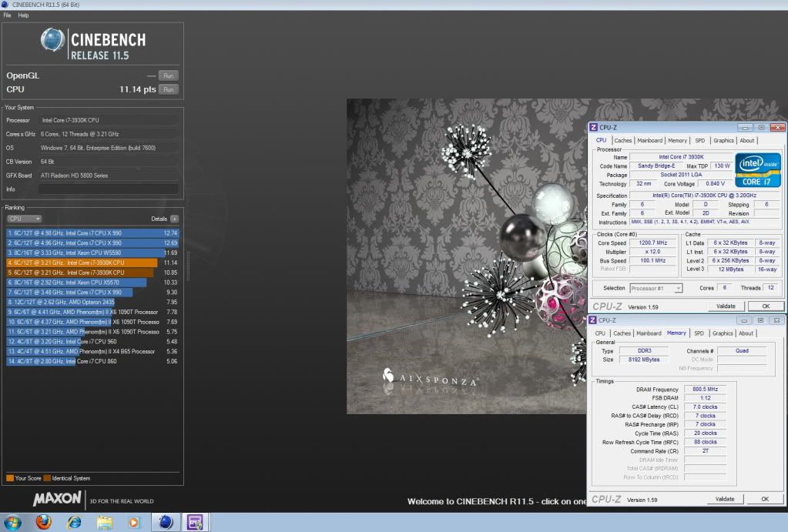Launch Internet Explorer from the taskbar

(x=75, y=523)
